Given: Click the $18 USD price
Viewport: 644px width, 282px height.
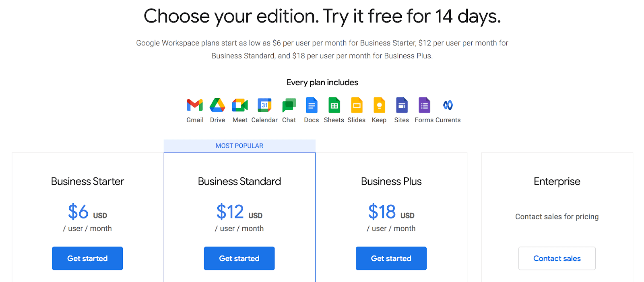Looking at the screenshot, I should point(391,212).
